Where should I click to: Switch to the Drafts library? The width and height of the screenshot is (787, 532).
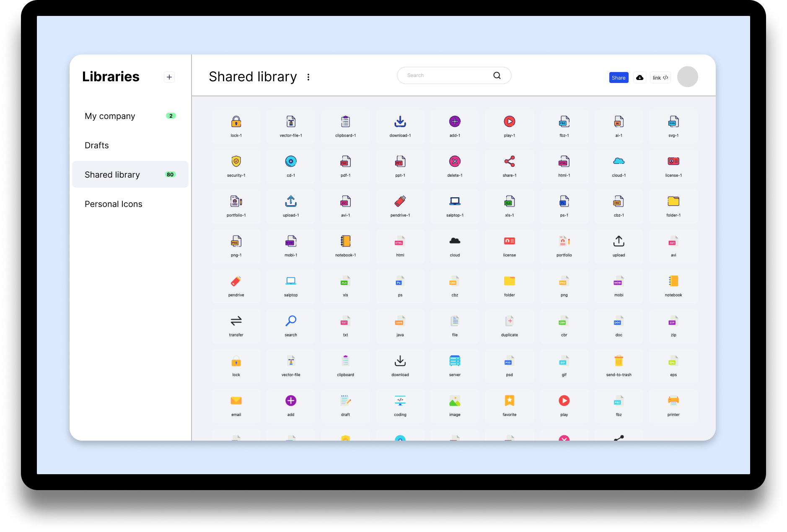[x=97, y=145]
